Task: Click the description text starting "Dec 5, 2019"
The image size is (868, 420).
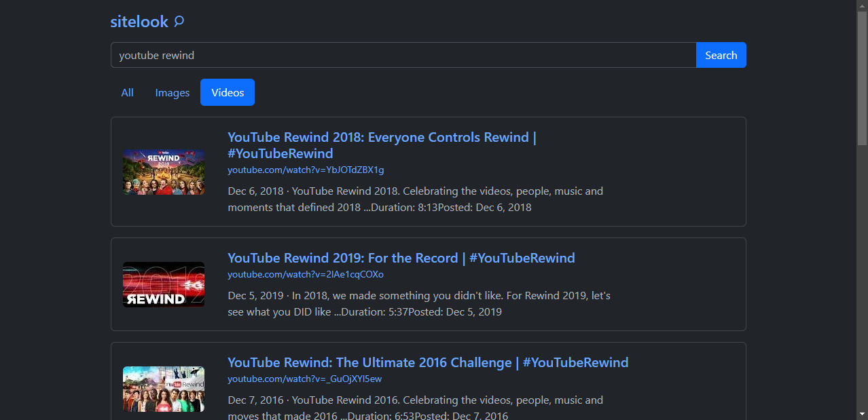Action: [419, 304]
